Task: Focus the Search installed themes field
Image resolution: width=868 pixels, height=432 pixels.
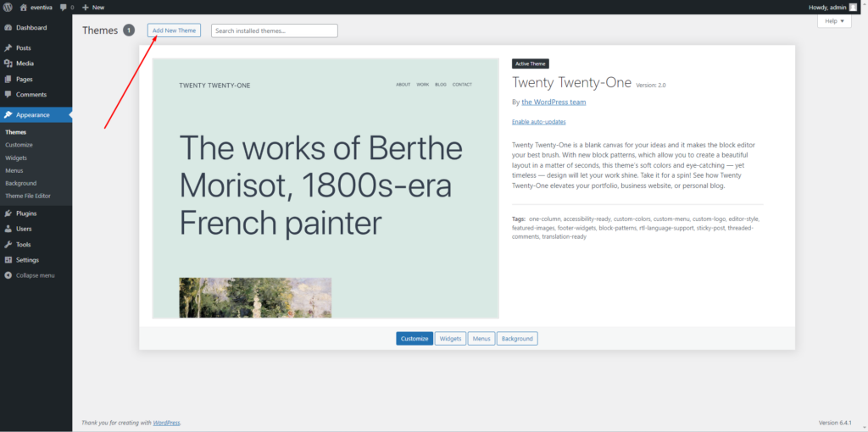Action: tap(275, 31)
